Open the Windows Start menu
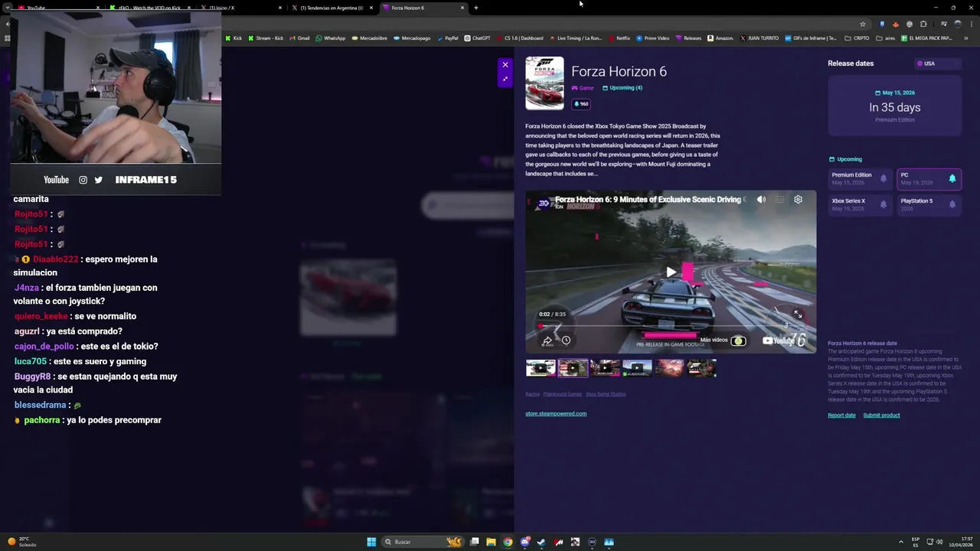 tap(371, 542)
